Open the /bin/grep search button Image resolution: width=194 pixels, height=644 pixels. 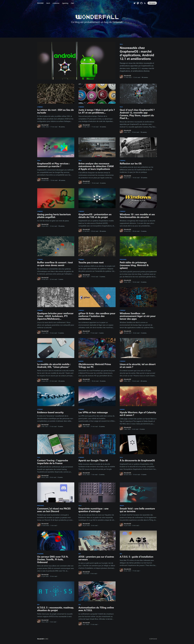[152, 3]
